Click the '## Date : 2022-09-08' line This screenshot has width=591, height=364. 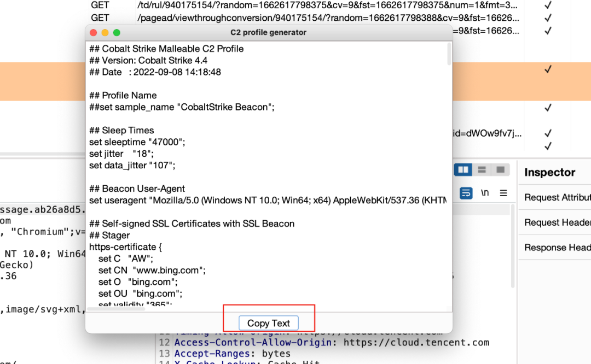click(x=155, y=72)
